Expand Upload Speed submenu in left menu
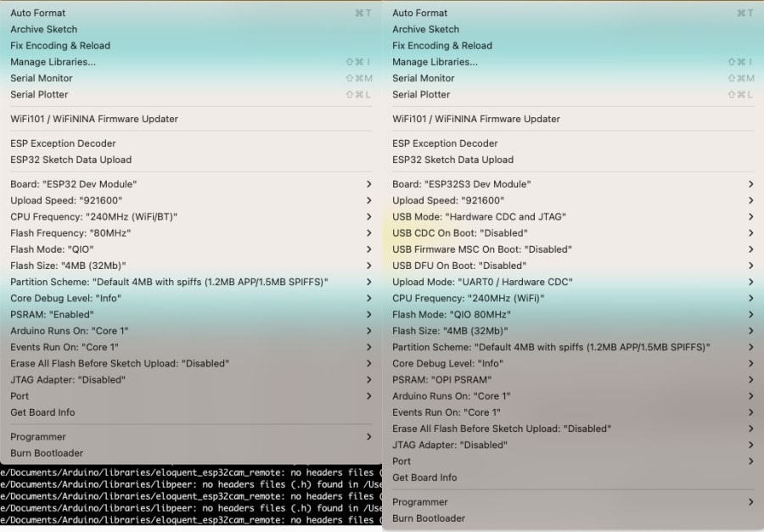Image resolution: width=764 pixels, height=532 pixels. (191, 201)
